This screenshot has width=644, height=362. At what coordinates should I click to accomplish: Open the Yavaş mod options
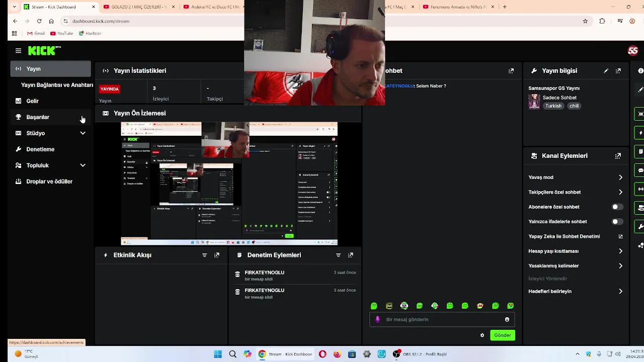(576, 177)
